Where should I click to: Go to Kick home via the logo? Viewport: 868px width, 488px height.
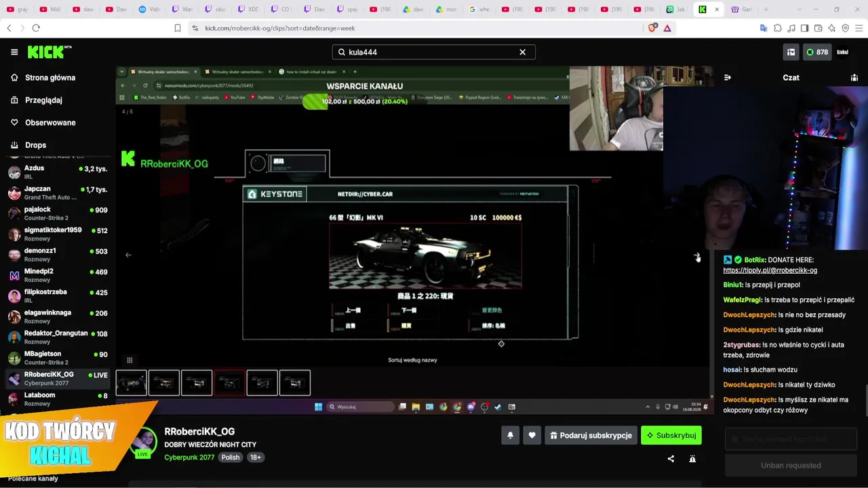[x=49, y=52]
